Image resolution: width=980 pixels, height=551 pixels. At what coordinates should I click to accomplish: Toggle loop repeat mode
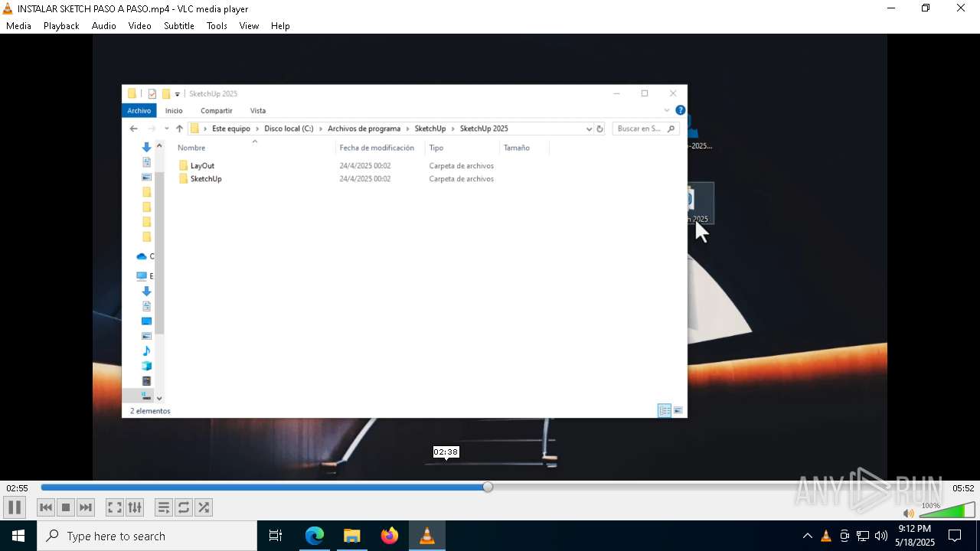pyautogui.click(x=184, y=507)
